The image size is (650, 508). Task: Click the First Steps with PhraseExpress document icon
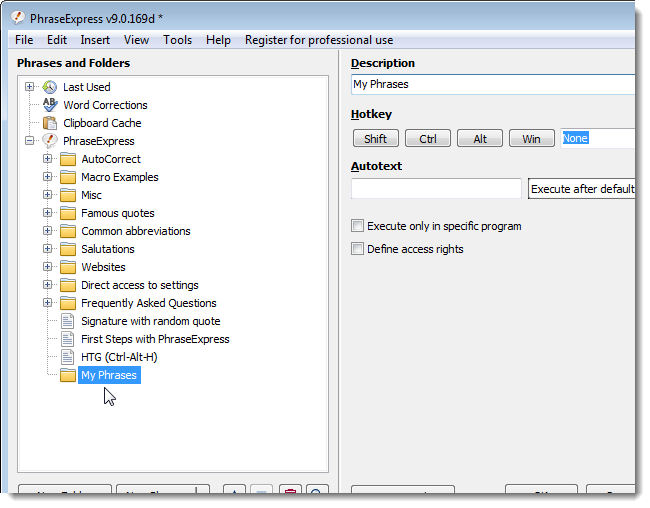coord(68,339)
